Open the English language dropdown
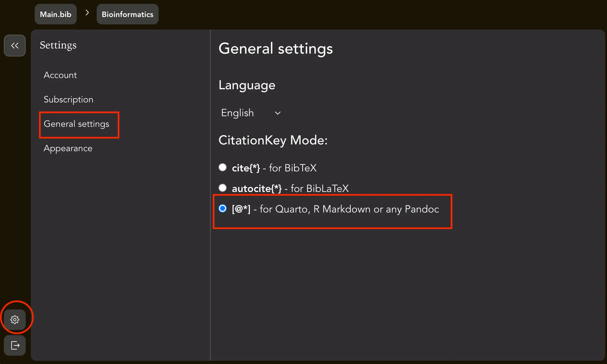607x364 pixels. [238, 113]
